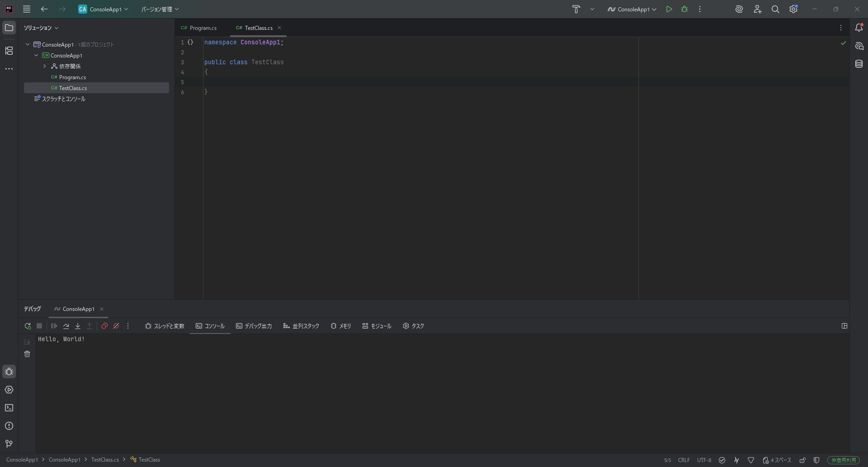
Task: Run ConsoleApp1 with the green play icon
Action: 669,9
